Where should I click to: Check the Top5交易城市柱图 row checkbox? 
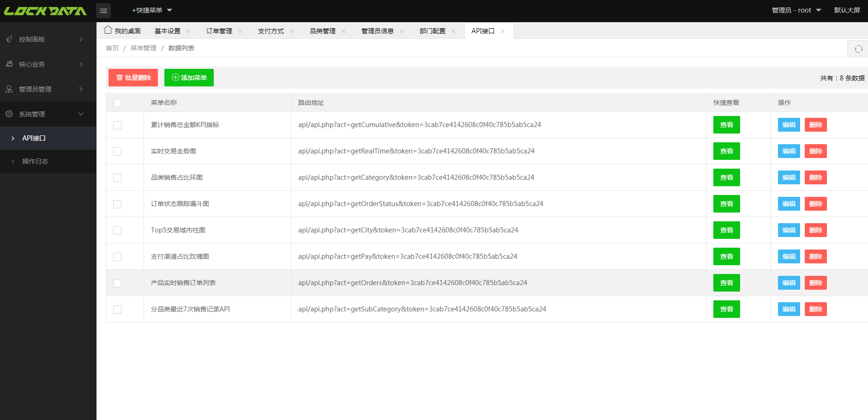[x=117, y=231]
